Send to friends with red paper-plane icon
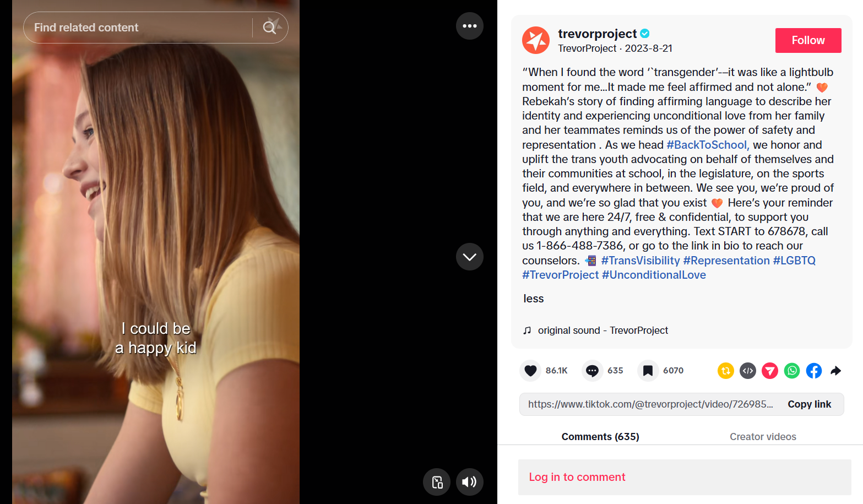Screen dimensions: 863x504 click(x=770, y=371)
